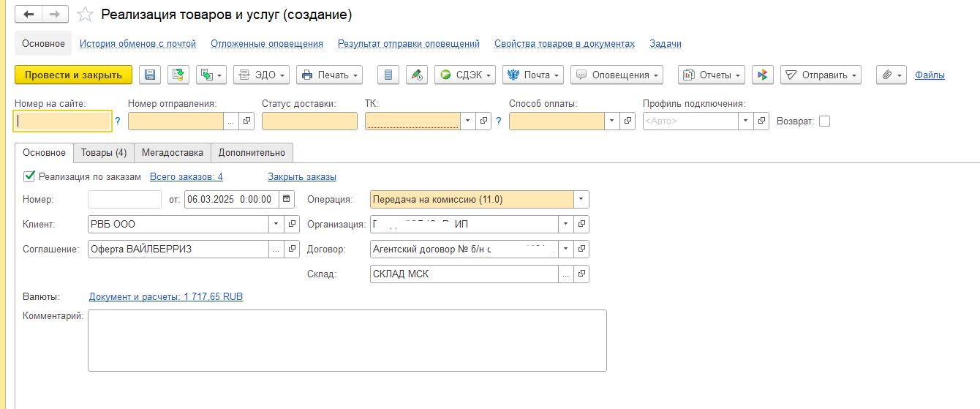Click the Номер отправления input field

coord(176,121)
